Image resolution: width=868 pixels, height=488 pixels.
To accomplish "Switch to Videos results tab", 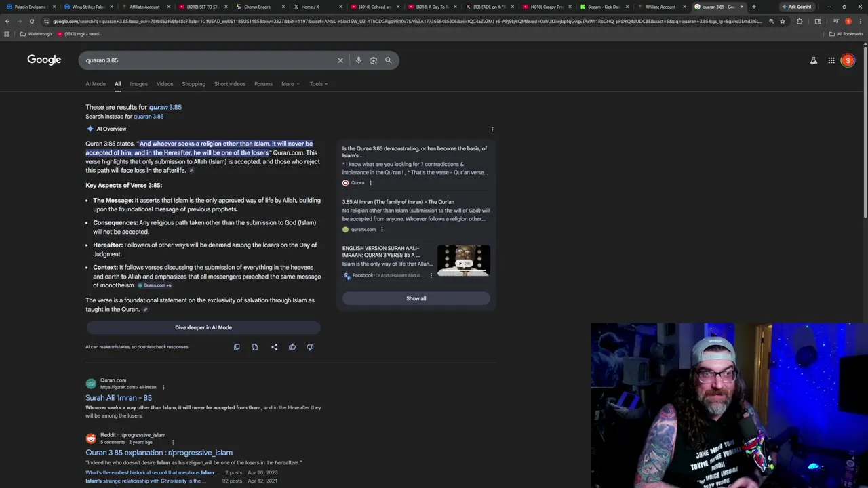I will 165,84.
